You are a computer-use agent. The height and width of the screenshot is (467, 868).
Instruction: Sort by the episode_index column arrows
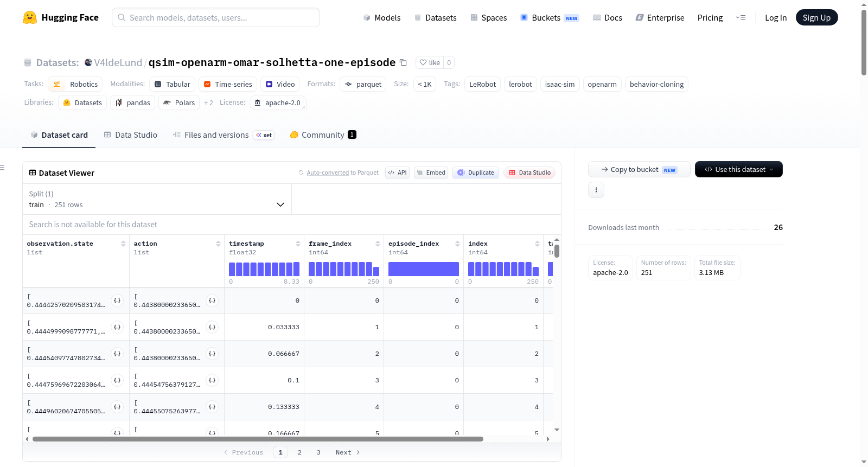457,244
